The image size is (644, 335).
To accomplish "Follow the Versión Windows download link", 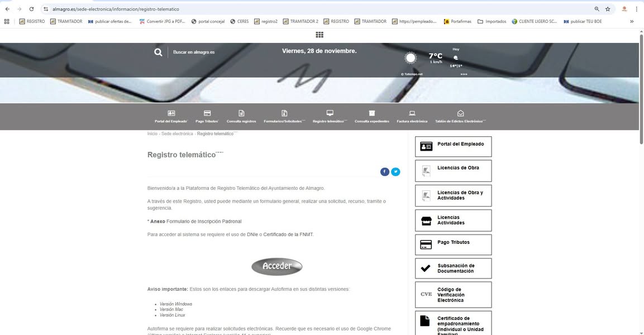I will coord(175,304).
